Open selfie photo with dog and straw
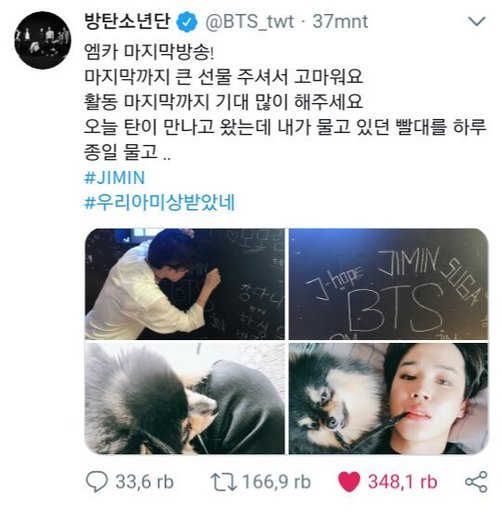The height and width of the screenshot is (512, 502). point(388,398)
